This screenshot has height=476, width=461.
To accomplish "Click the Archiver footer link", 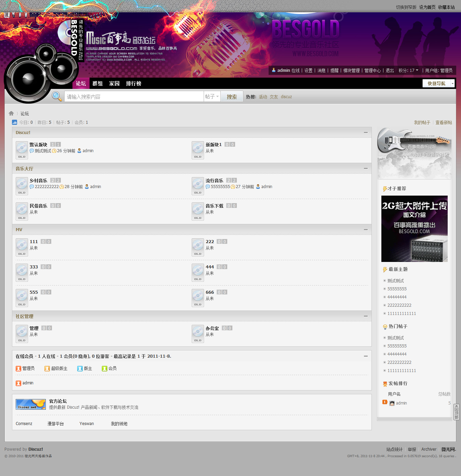I will (x=429, y=449).
